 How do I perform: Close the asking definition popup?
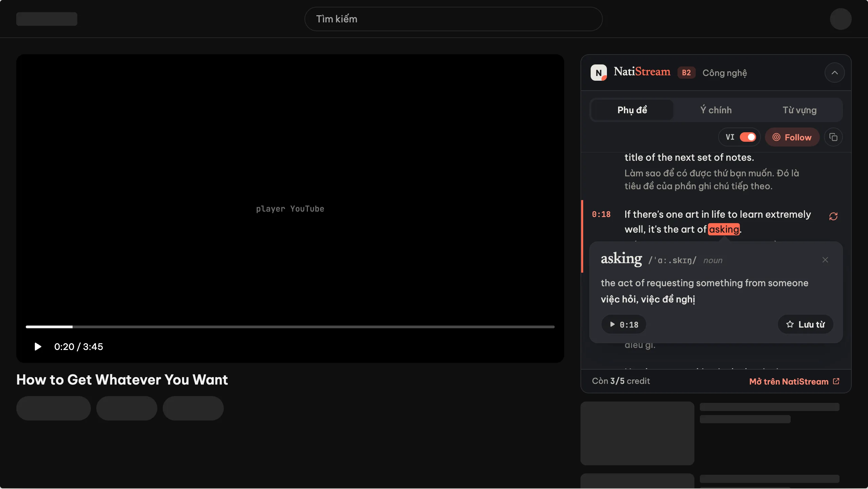click(825, 260)
